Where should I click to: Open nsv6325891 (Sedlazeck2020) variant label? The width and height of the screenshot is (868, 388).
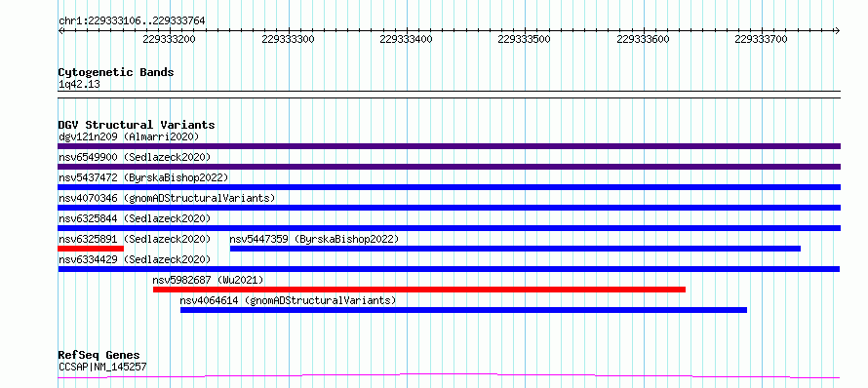tap(135, 239)
